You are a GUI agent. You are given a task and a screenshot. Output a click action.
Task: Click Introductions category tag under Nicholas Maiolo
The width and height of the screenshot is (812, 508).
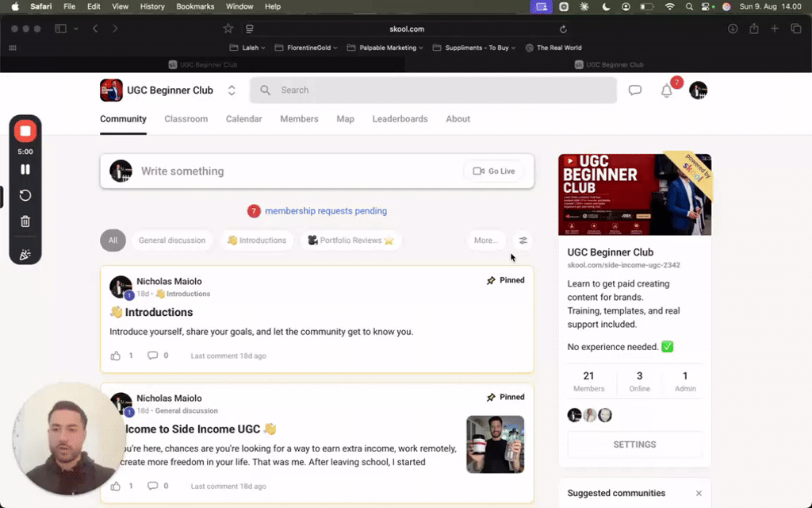tap(183, 294)
